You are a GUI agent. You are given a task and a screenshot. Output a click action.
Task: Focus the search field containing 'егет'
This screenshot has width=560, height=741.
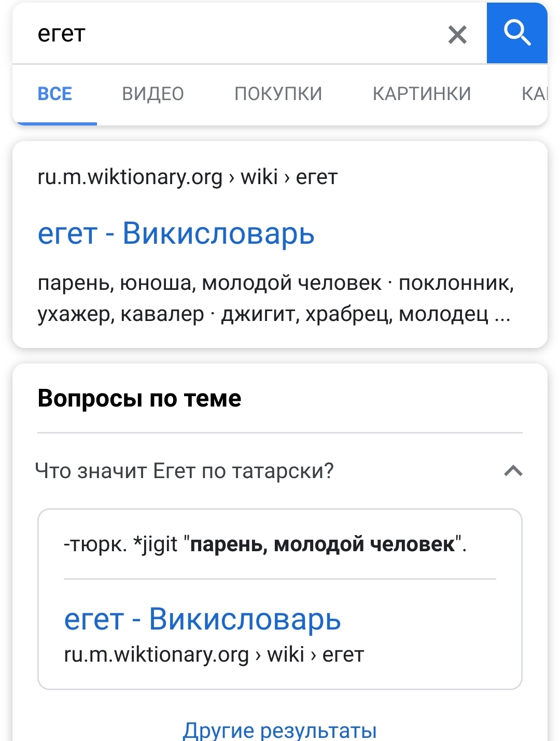[233, 34]
